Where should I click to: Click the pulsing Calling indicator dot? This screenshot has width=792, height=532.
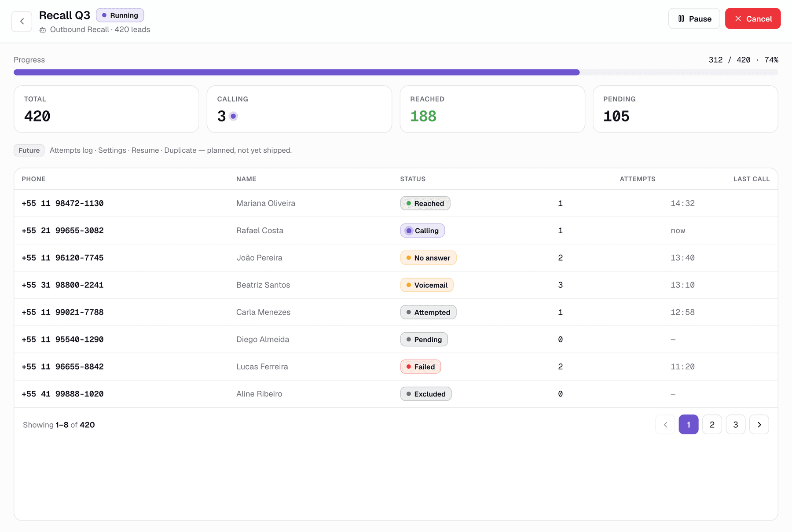233,116
